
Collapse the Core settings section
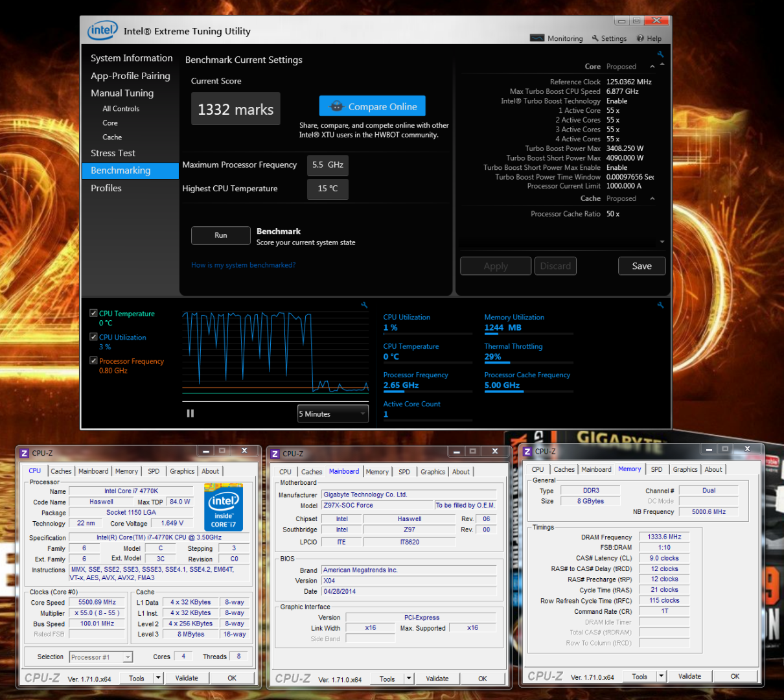pos(652,67)
